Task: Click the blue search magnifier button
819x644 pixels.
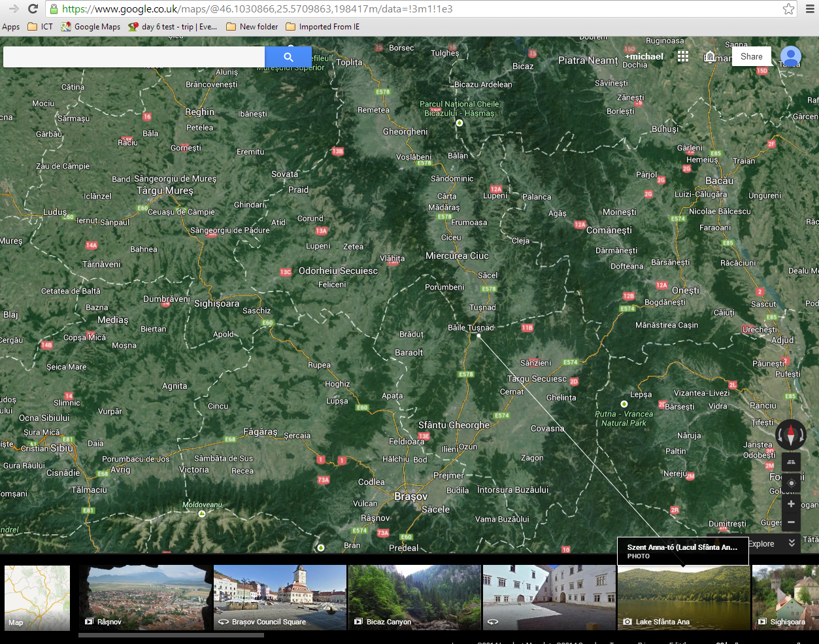Action: pos(288,57)
